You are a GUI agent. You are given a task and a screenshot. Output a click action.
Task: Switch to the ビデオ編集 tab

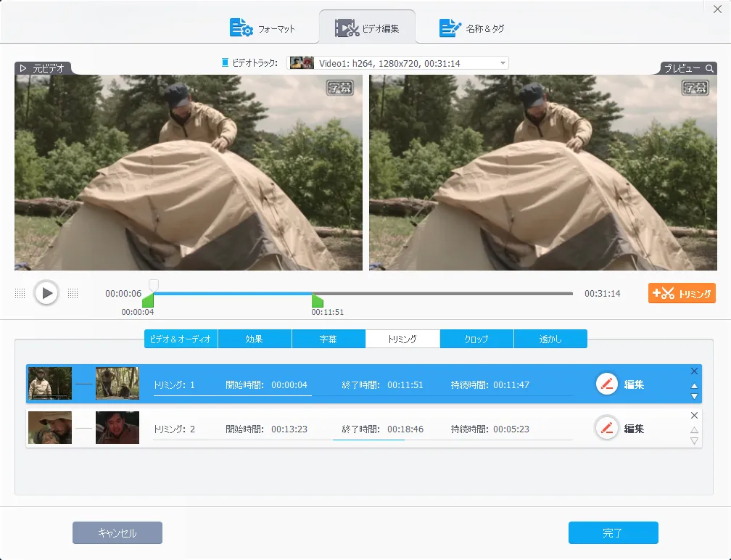367,28
